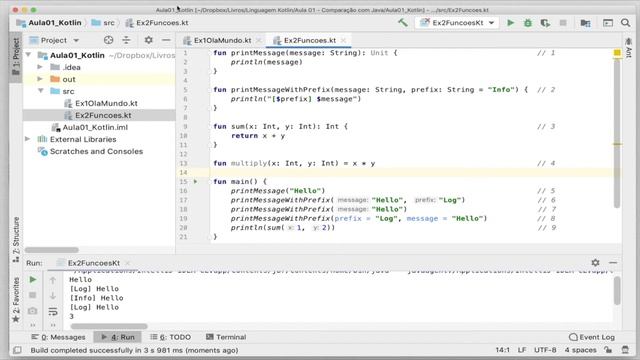Screen dimensions: 640x360
Task: Toggle soft-wrap in Run console
Action: click(53, 311)
